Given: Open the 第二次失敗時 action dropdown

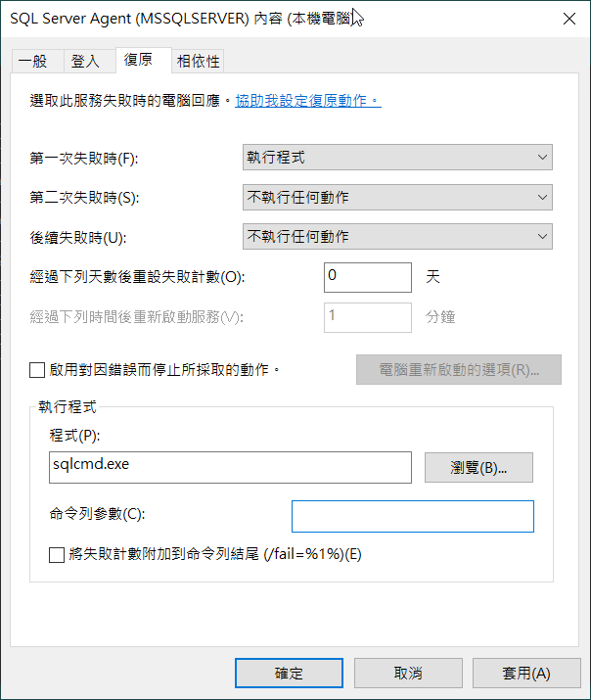Looking at the screenshot, I should pos(396,198).
